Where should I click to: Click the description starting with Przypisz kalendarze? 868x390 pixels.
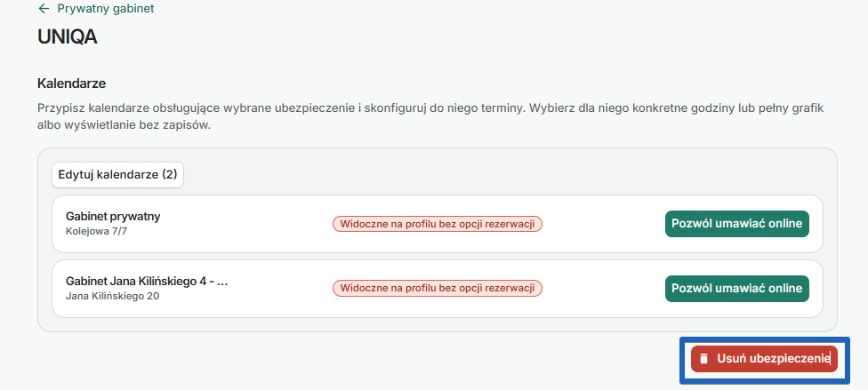[x=430, y=116]
